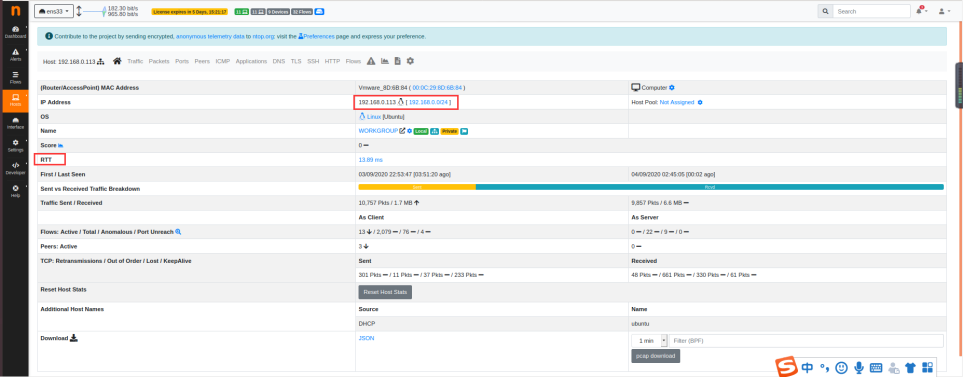Viewport: 964px width, 378px height.
Task: Go to host Home tab icon
Action: [x=117, y=61]
